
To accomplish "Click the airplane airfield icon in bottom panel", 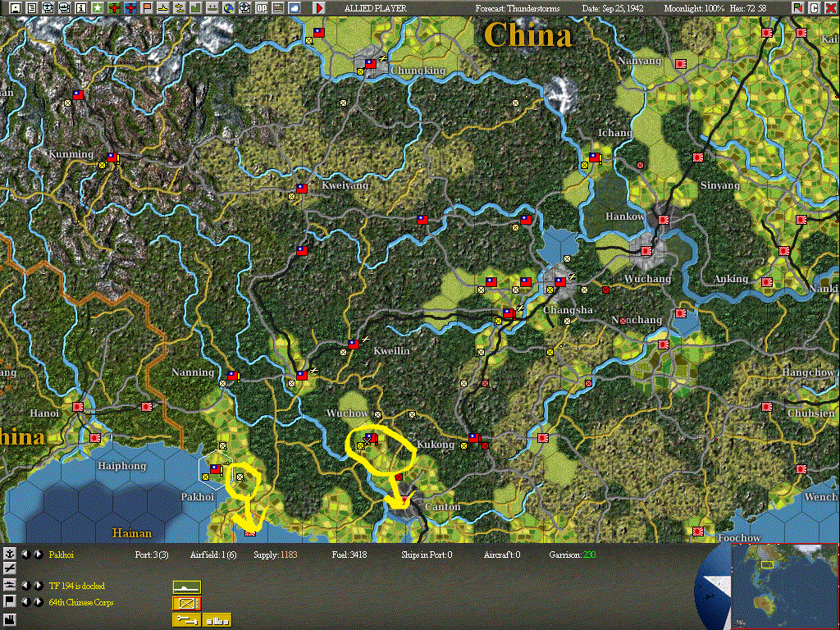I will tap(10, 568).
